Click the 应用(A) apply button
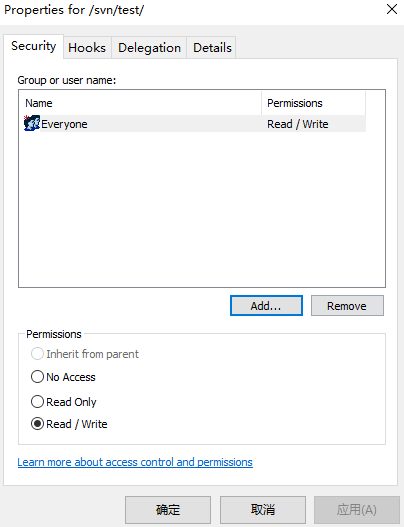Screen dimensions: 404x527 (x=357, y=510)
